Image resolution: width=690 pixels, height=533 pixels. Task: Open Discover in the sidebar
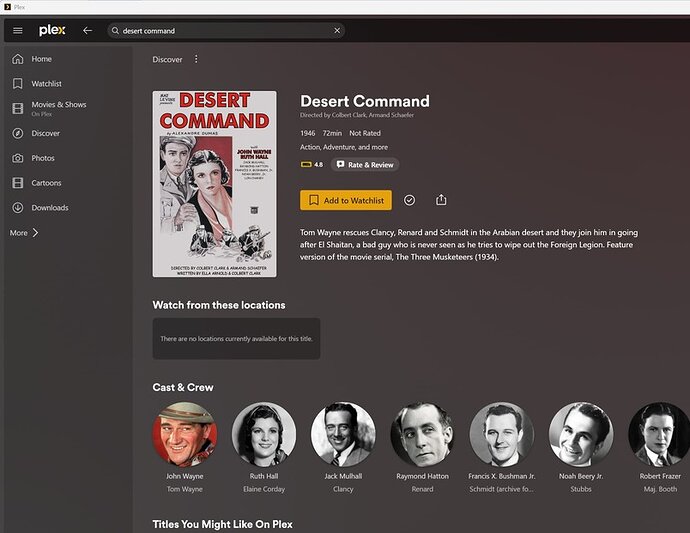point(45,133)
